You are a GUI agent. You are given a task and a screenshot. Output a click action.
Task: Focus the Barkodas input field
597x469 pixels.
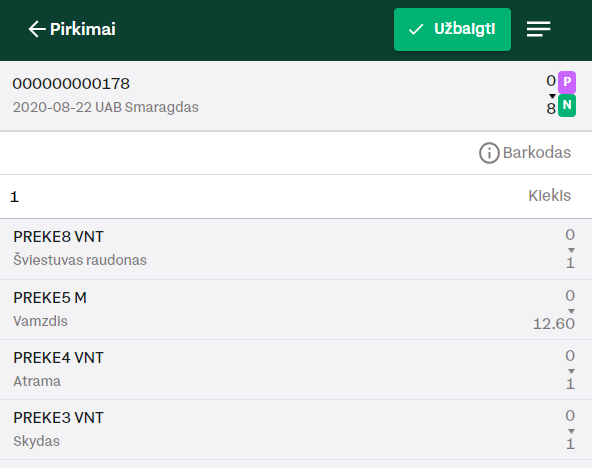296,153
